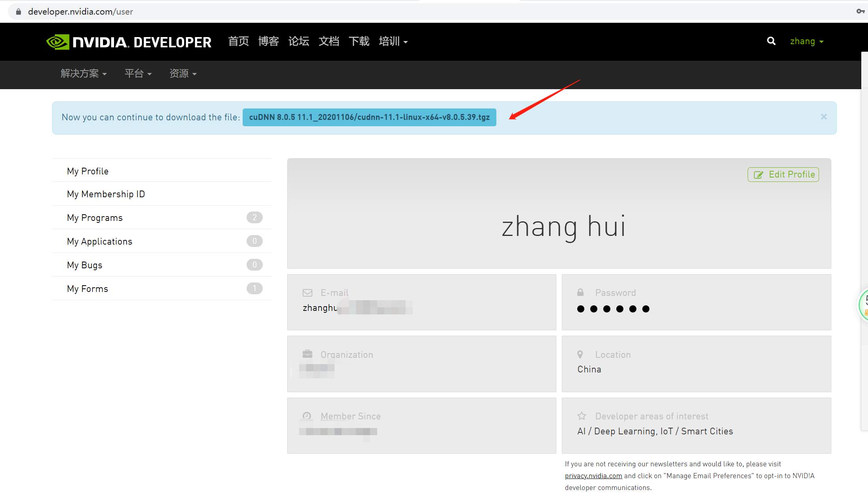The height and width of the screenshot is (503, 868).
Task: Click the browser password key icon
Action: (860, 11)
